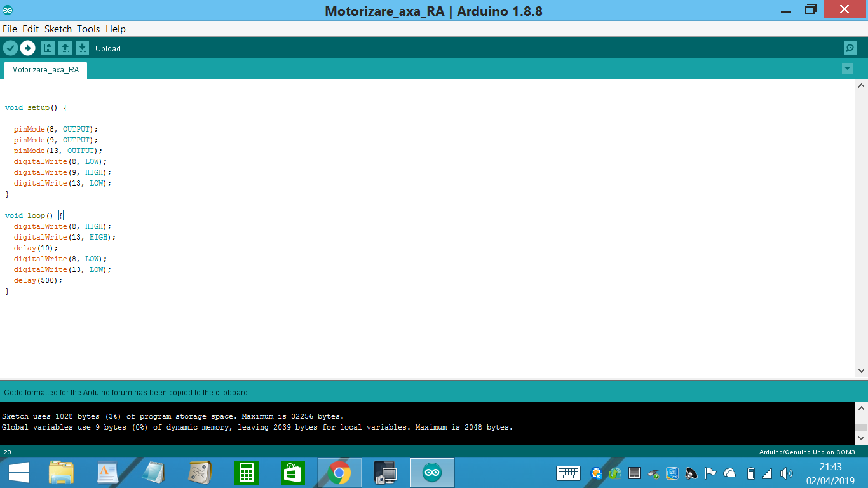Screen dimensions: 868x488
Task: Open the Help menu
Action: (x=116, y=29)
